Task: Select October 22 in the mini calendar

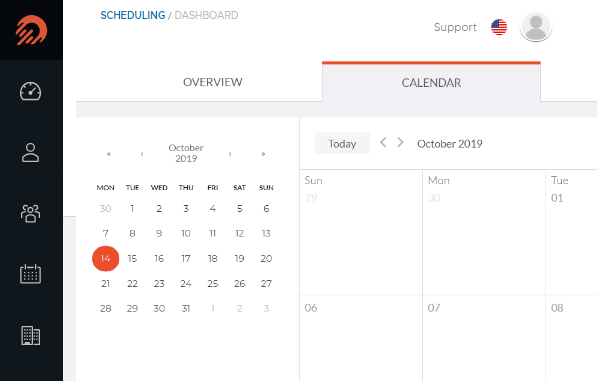Action: [132, 284]
